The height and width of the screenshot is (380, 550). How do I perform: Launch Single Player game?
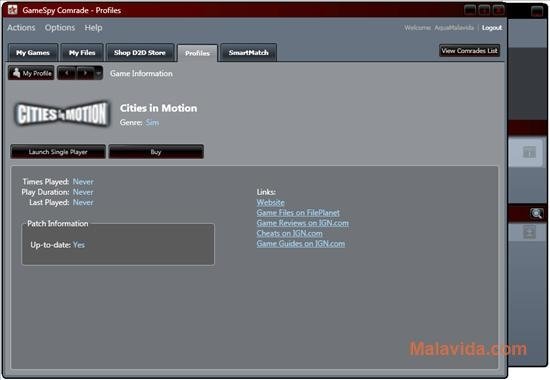tap(58, 152)
